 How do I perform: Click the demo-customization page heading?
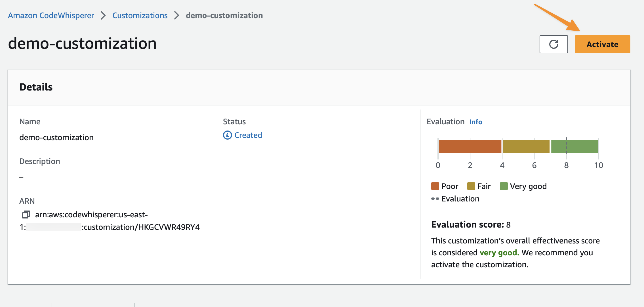coord(82,43)
